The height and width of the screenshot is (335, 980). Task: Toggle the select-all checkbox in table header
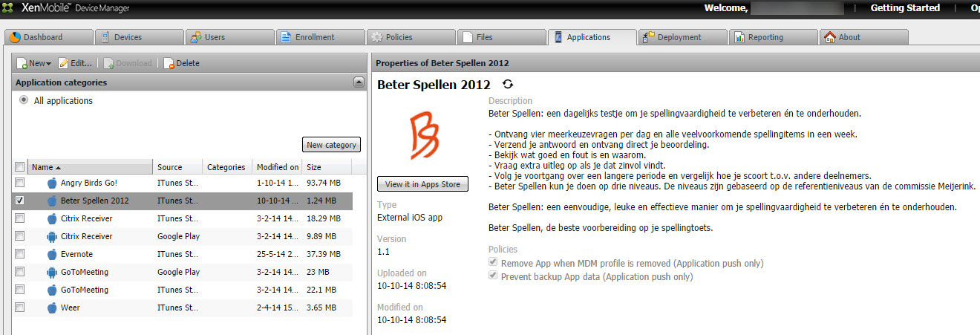pos(19,167)
